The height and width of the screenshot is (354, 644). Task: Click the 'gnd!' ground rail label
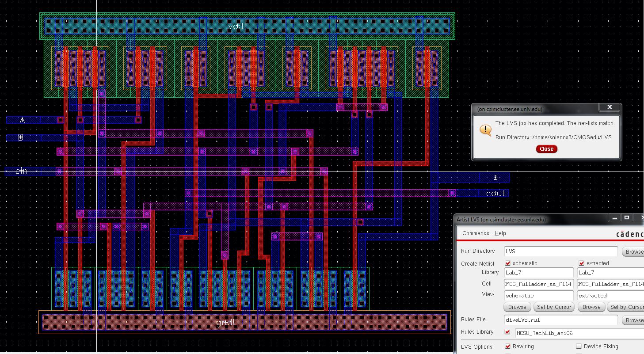(x=225, y=323)
